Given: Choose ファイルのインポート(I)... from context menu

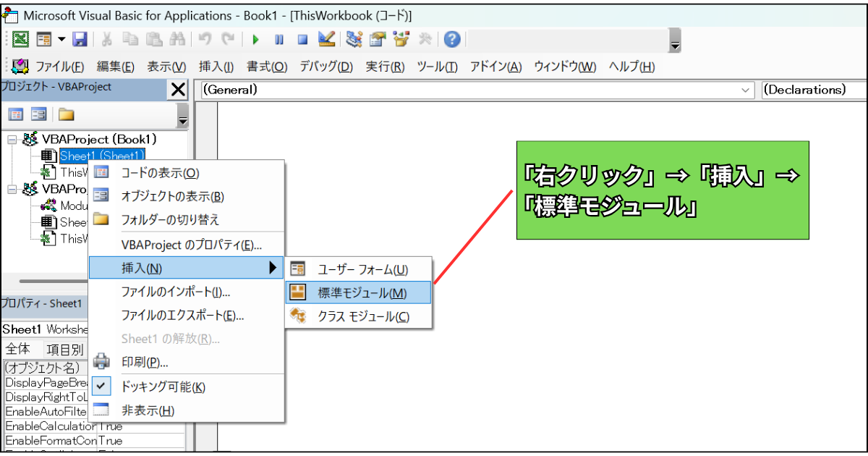Looking at the screenshot, I should (x=187, y=292).
